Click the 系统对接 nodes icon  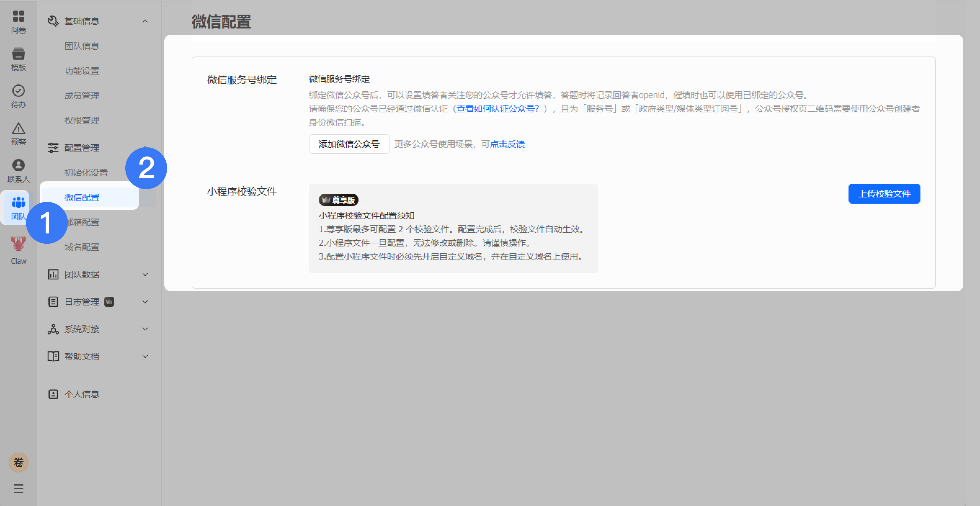[x=53, y=329]
